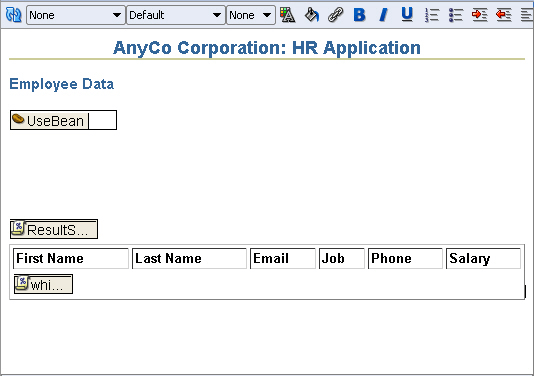Increase indent with red right arrow
This screenshot has height=376, width=534.
pyautogui.click(x=480, y=15)
